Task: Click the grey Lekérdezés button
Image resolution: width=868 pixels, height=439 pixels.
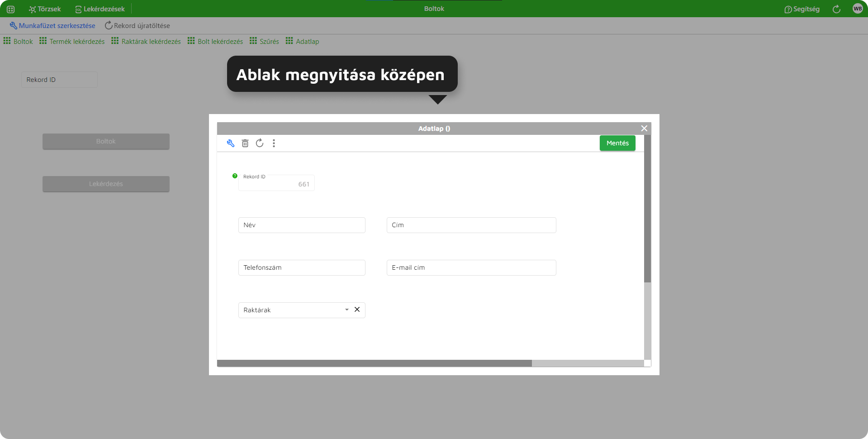Action: click(x=106, y=184)
